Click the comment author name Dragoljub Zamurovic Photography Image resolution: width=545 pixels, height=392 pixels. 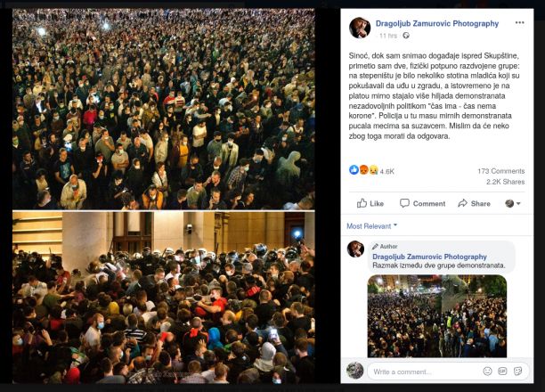point(429,257)
